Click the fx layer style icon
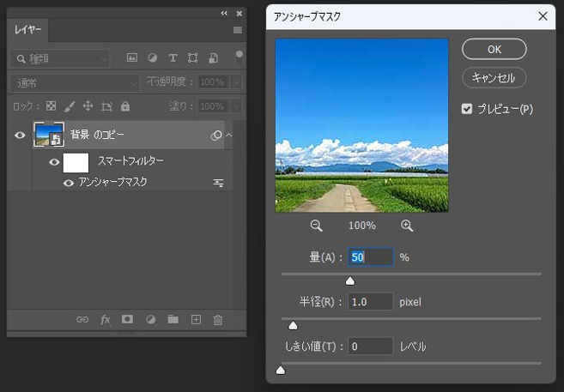 (105, 320)
